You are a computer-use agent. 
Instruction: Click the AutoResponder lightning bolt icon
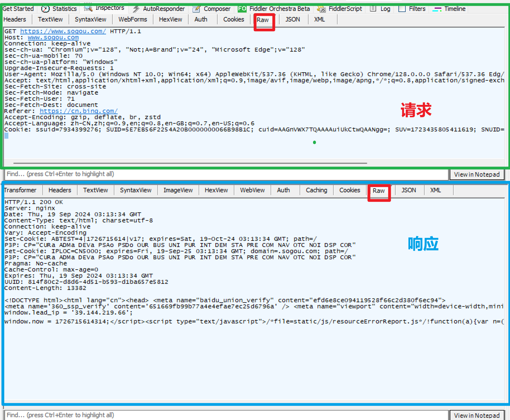point(136,9)
